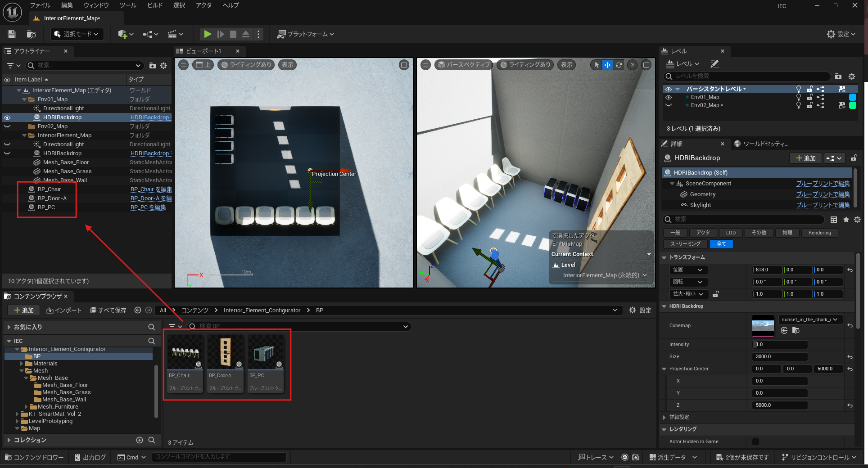Image resolution: width=868 pixels, height=468 pixels.
Task: Toggle visibility of Env01_Map level
Action: [x=668, y=97]
